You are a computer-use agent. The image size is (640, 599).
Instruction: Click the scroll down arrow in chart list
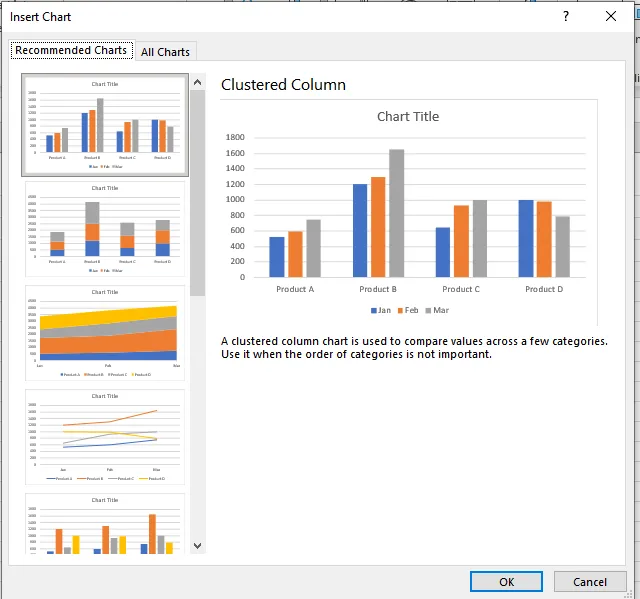197,545
